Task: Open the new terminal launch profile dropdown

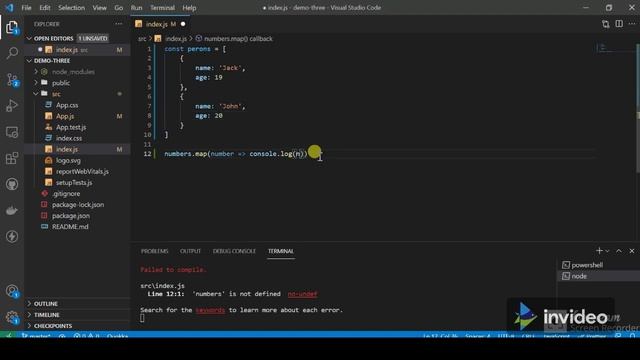Action: pyautogui.click(x=608, y=251)
